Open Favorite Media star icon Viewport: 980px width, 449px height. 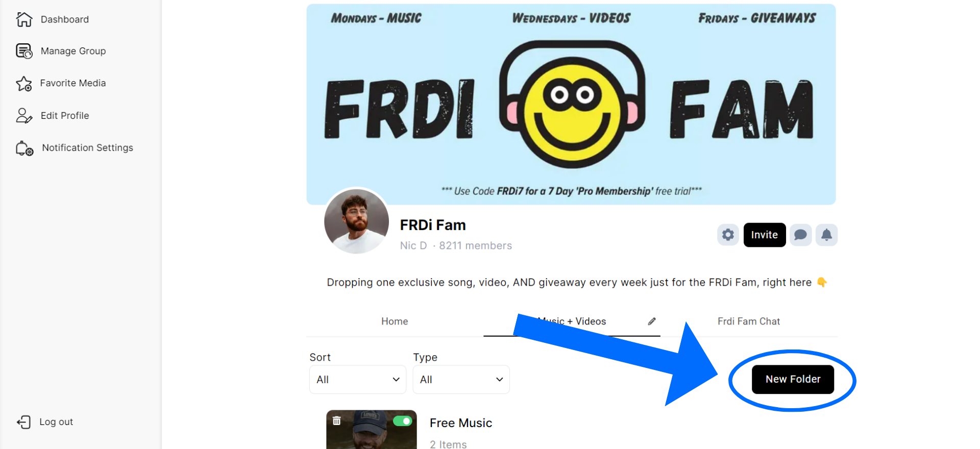click(24, 83)
